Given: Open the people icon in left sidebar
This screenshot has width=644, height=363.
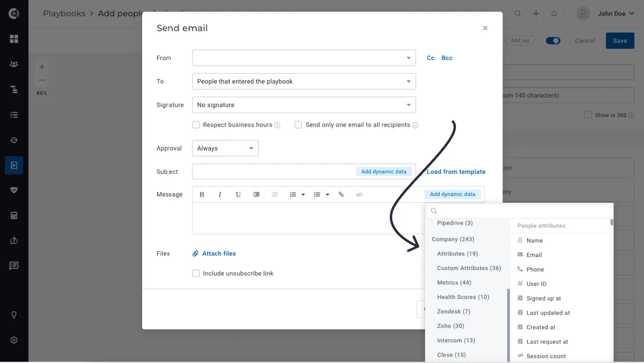Looking at the screenshot, I should [14, 64].
